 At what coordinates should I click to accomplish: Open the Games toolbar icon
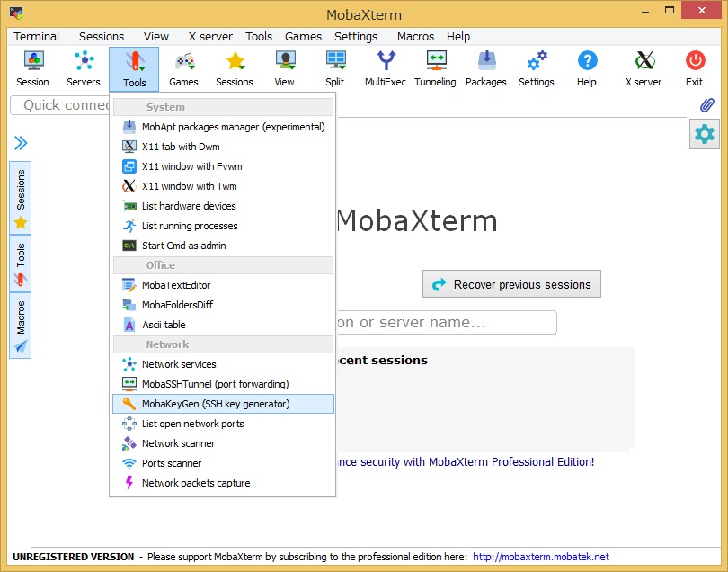tap(184, 68)
